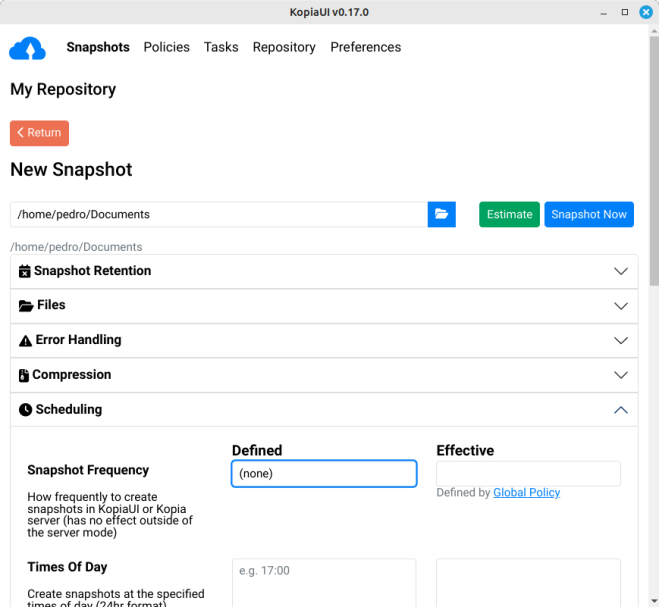The width and height of the screenshot is (659, 607).
Task: Click the "Defined" column header
Action: pyautogui.click(x=257, y=451)
